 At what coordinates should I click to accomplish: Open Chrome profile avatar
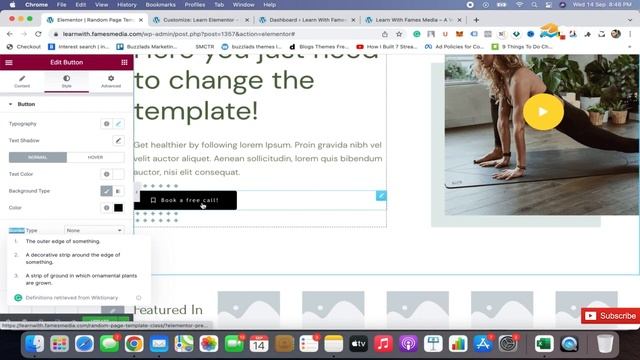(x=616, y=34)
